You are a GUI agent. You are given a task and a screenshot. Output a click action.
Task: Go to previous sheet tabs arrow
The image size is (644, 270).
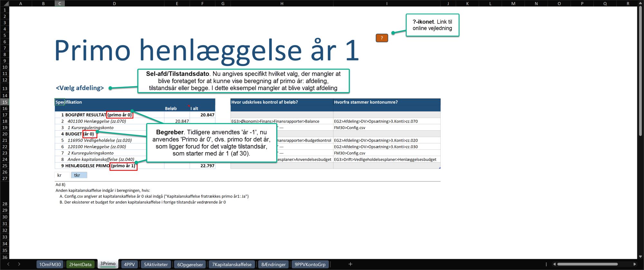(8, 264)
